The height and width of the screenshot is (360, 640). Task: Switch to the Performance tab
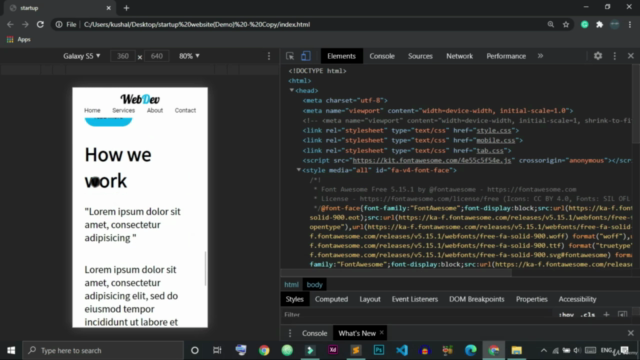506,56
